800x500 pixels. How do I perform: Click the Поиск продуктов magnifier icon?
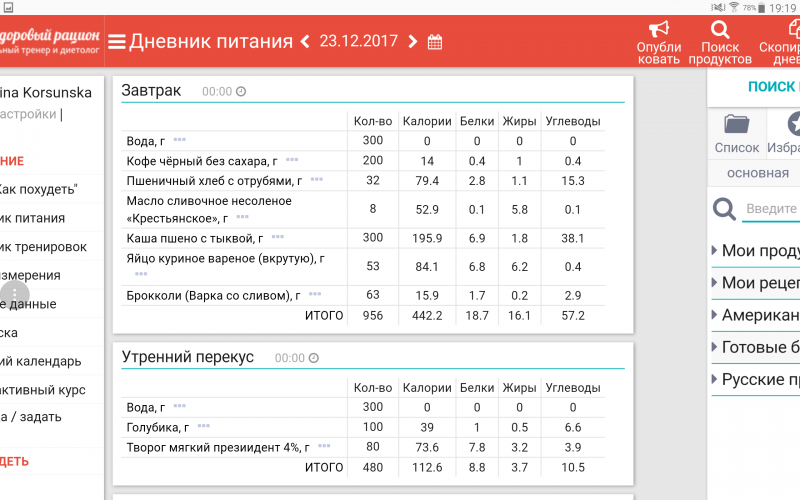(720, 30)
